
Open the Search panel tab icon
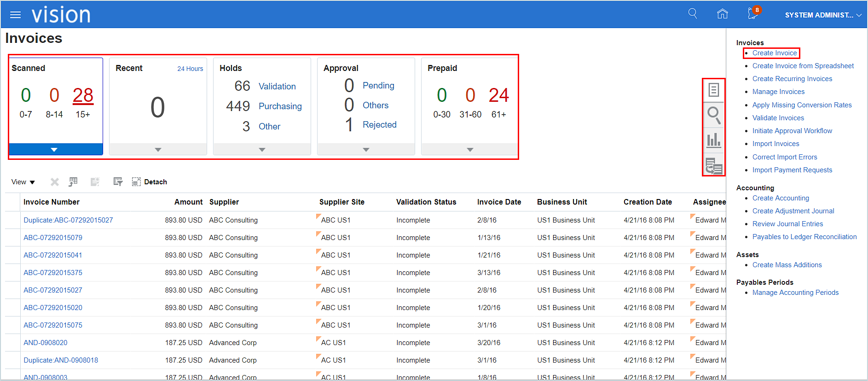tap(713, 115)
